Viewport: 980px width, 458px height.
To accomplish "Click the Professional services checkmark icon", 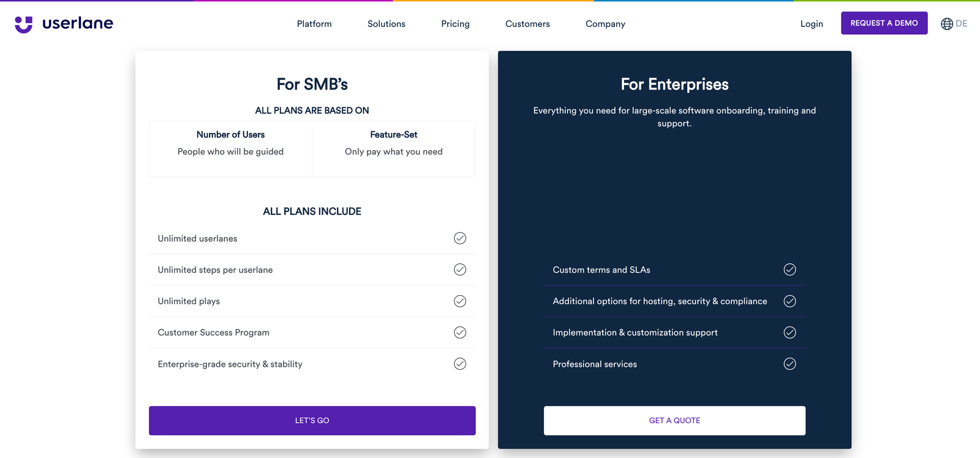I will 790,364.
